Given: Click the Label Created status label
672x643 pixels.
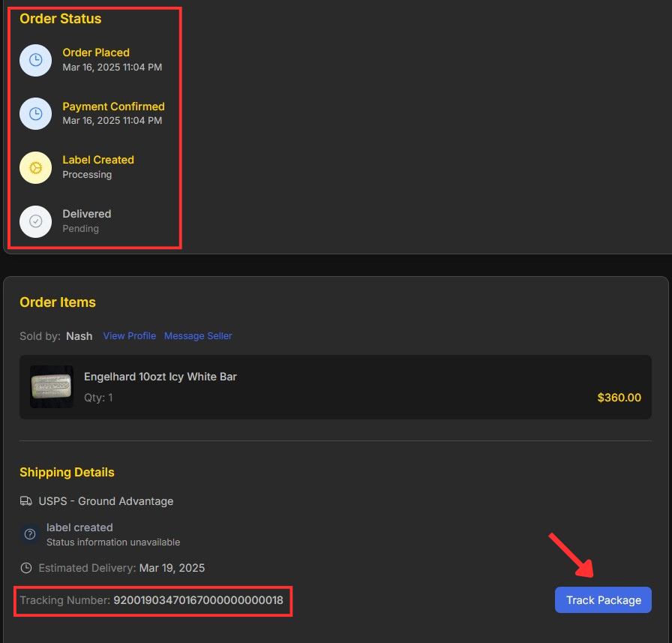Looking at the screenshot, I should 98,160.
